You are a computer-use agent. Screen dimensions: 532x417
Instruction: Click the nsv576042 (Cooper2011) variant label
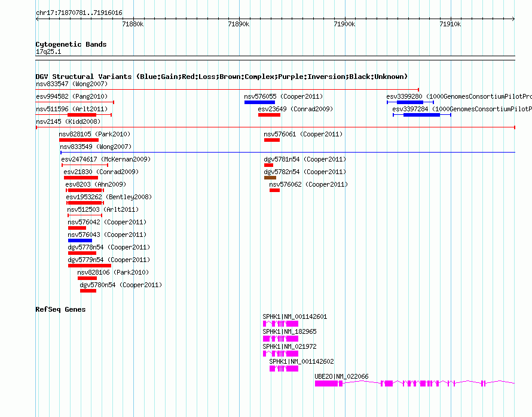click(107, 222)
